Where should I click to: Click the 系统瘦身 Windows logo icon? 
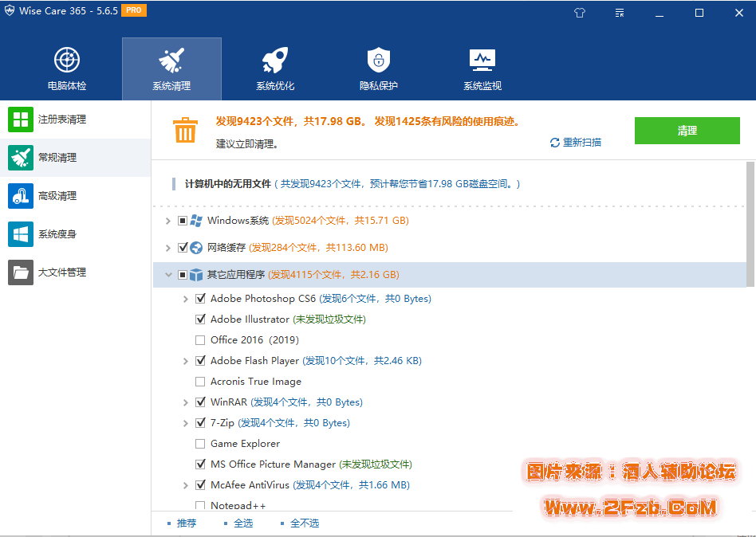21,234
